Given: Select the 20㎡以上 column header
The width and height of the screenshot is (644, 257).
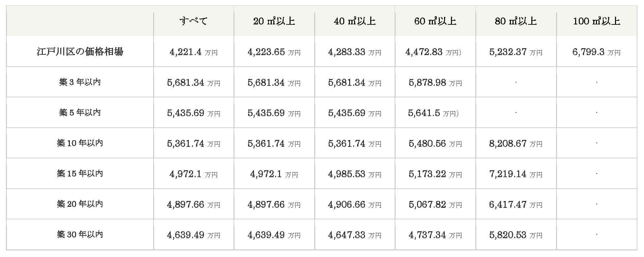Looking at the screenshot, I should pyautogui.click(x=274, y=21).
